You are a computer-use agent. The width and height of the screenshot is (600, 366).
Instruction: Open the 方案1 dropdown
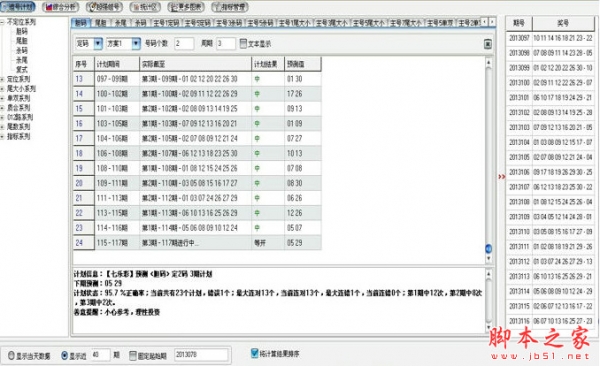pos(136,44)
